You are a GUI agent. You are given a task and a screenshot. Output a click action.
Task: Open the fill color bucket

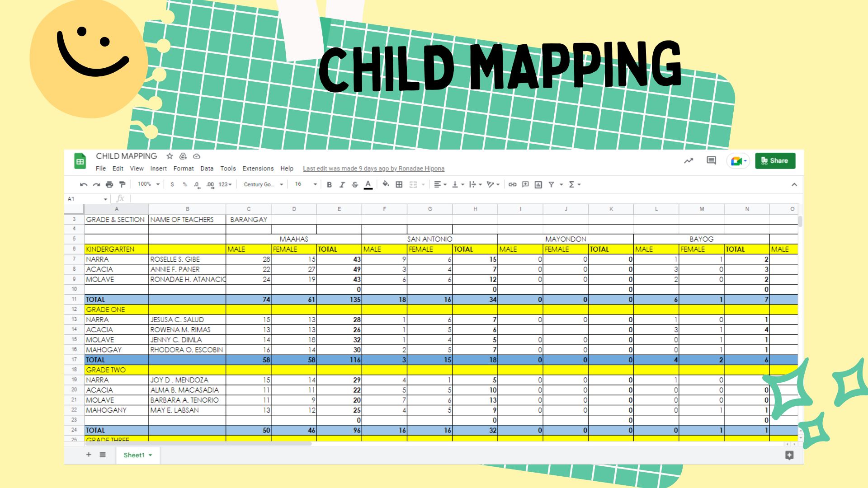click(x=385, y=184)
